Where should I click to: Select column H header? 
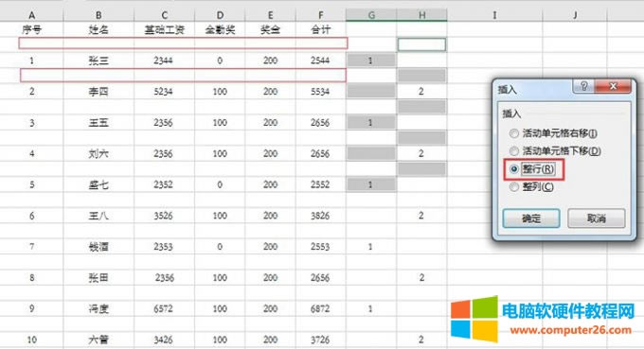[421, 15]
